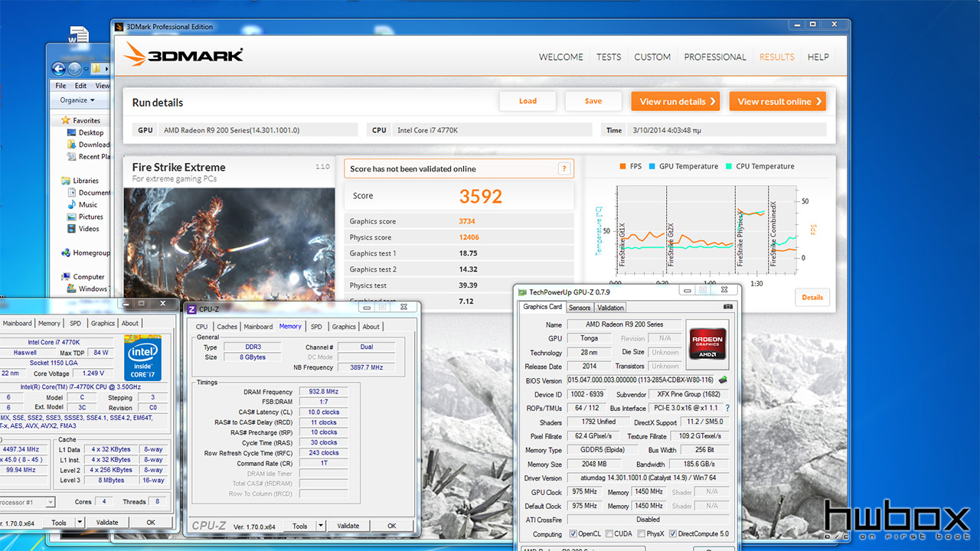The height and width of the screenshot is (551, 980).
Task: Click OK in Memory CPU-Z window
Action: tap(391, 526)
